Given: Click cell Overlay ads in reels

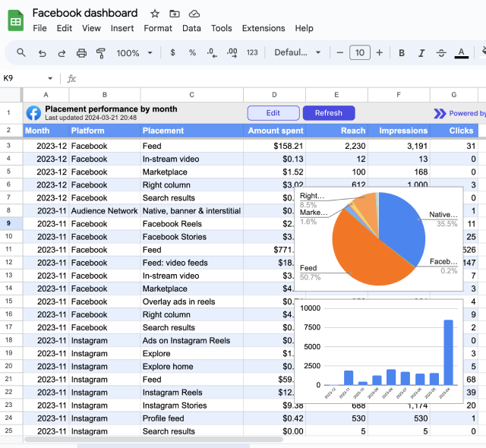Looking at the screenshot, I should pos(191,301).
